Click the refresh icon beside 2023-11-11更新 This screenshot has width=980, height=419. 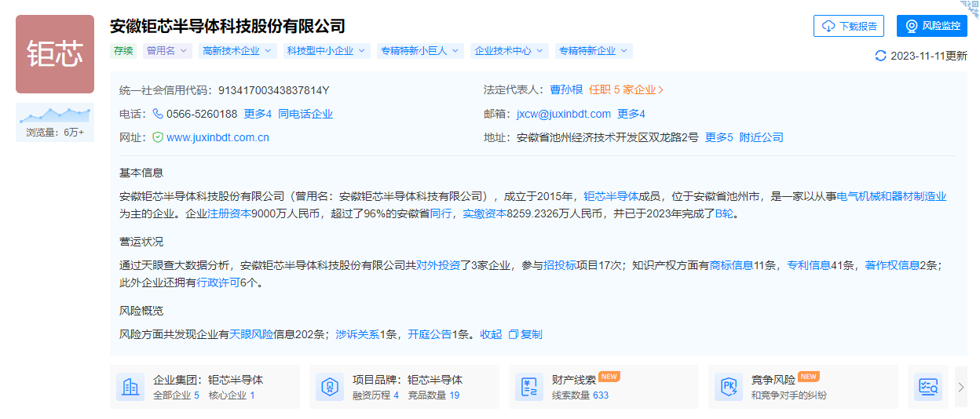click(x=880, y=56)
